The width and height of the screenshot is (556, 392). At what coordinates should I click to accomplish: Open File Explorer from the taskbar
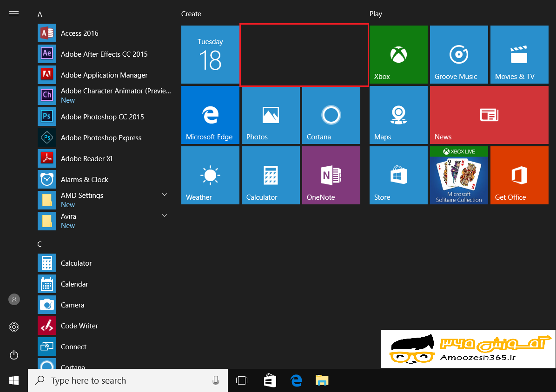coord(322,380)
